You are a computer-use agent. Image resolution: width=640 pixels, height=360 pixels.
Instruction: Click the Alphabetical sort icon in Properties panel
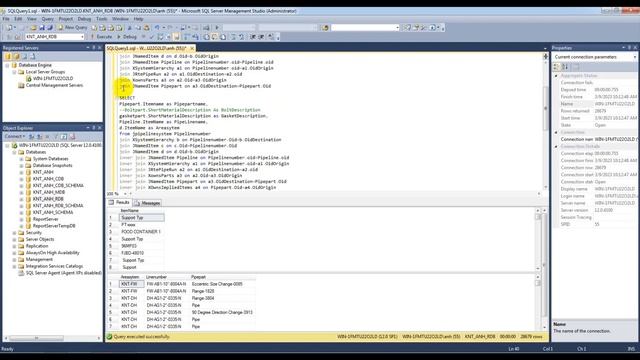(x=565, y=67)
